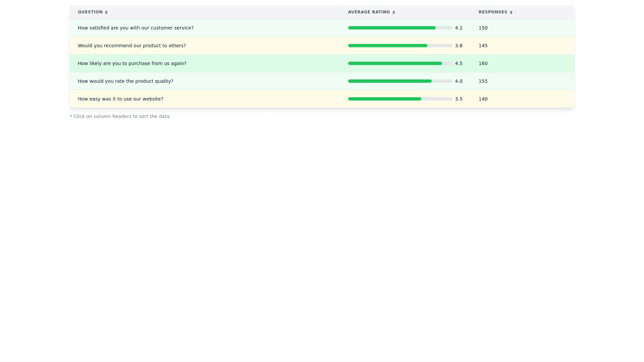644x362 pixels.
Task: Sort by Average Rating header label
Action: (x=369, y=12)
